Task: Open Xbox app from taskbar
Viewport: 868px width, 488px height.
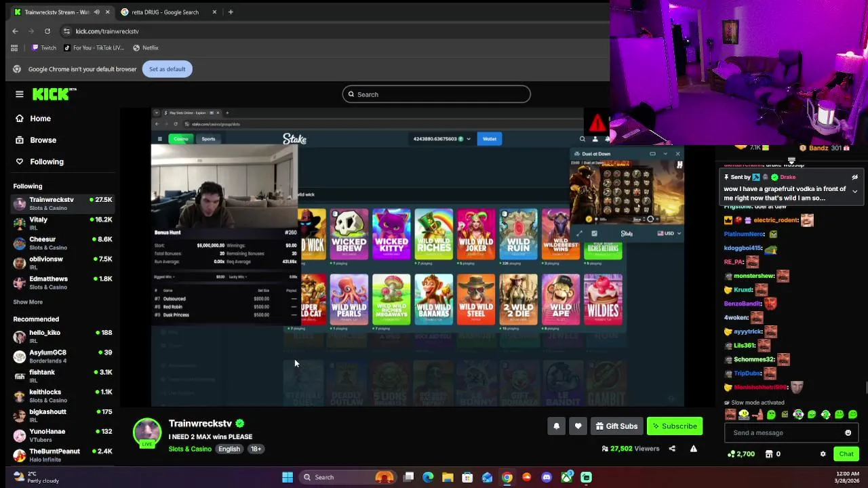Action: tap(566, 477)
